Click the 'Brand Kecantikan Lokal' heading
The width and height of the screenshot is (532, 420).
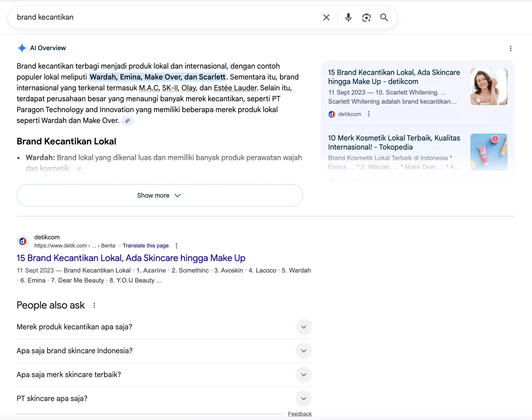(x=66, y=141)
